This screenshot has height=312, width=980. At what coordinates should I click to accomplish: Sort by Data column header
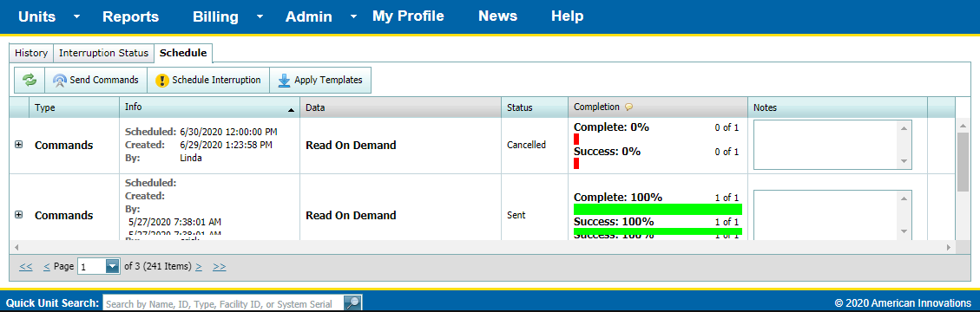point(401,107)
